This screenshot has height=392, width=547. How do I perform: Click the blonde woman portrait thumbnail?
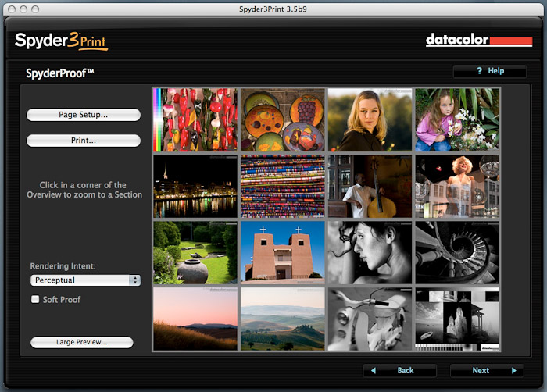pos(370,119)
